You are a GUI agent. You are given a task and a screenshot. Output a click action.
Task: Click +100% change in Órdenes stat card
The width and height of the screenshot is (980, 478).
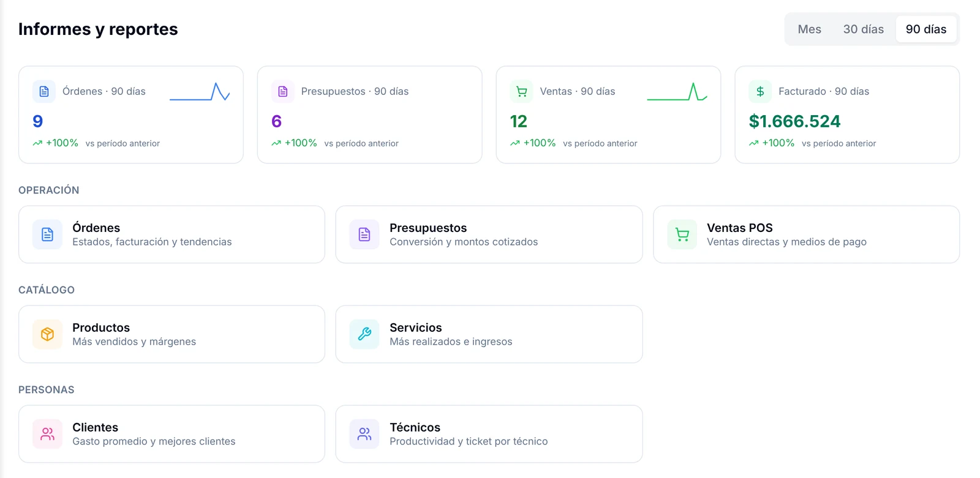[62, 143]
